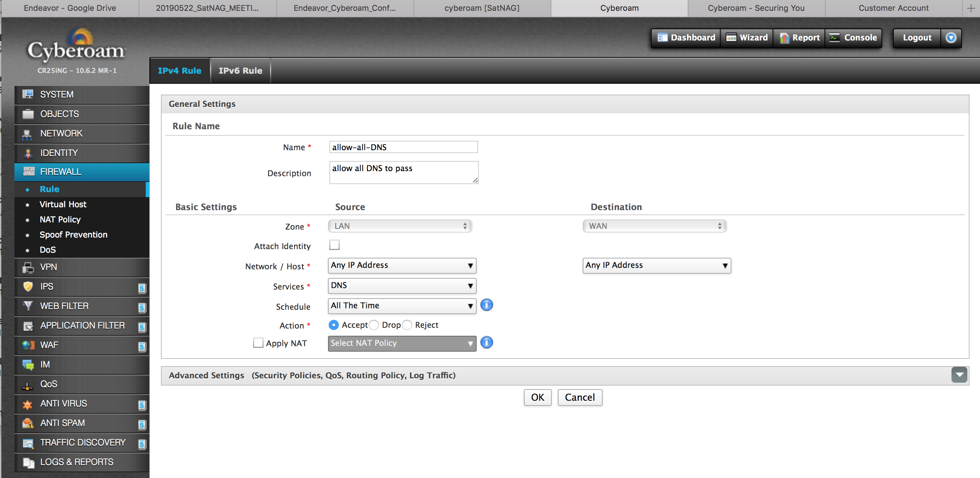Launch the Wizard from the top toolbar

coord(747,38)
